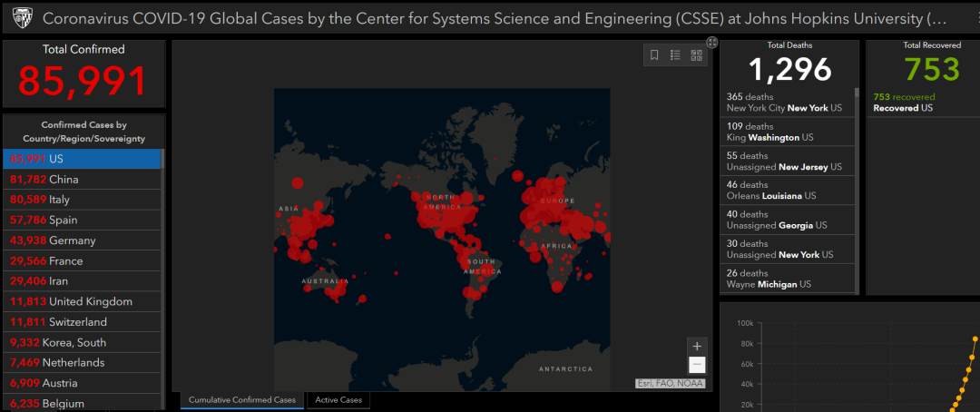Click the dashboard title text
The image size is (980, 412).
(495, 19)
